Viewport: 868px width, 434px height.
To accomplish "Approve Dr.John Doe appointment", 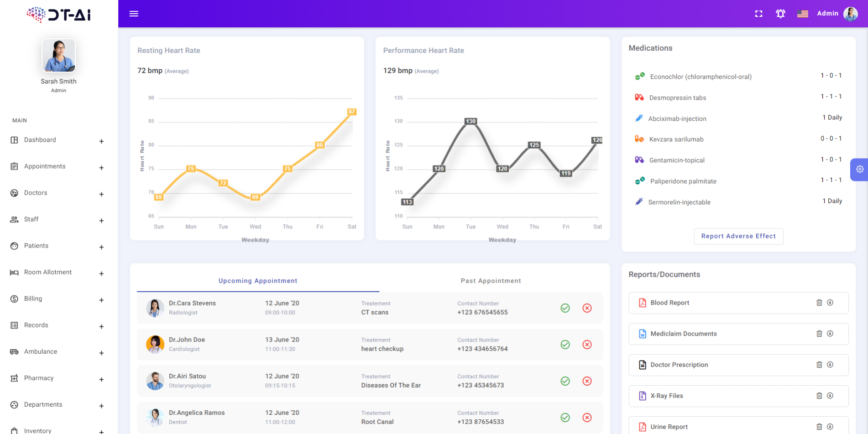I will click(x=565, y=345).
